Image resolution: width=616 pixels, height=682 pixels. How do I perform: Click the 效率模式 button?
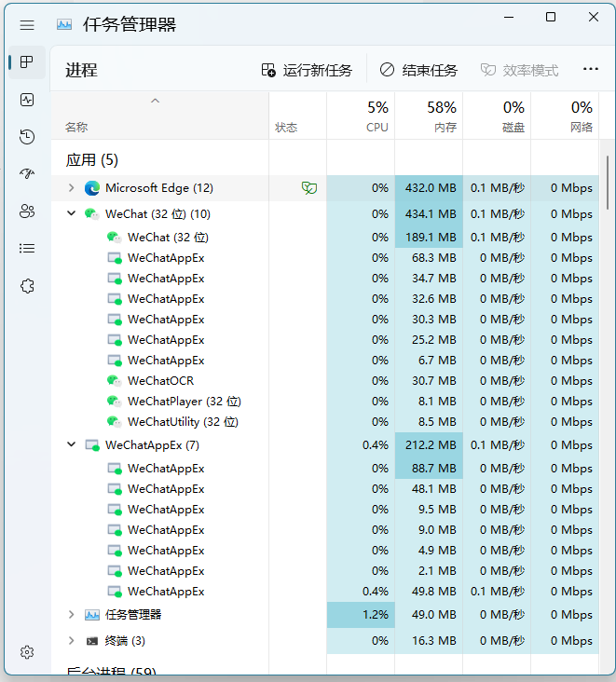(x=519, y=70)
